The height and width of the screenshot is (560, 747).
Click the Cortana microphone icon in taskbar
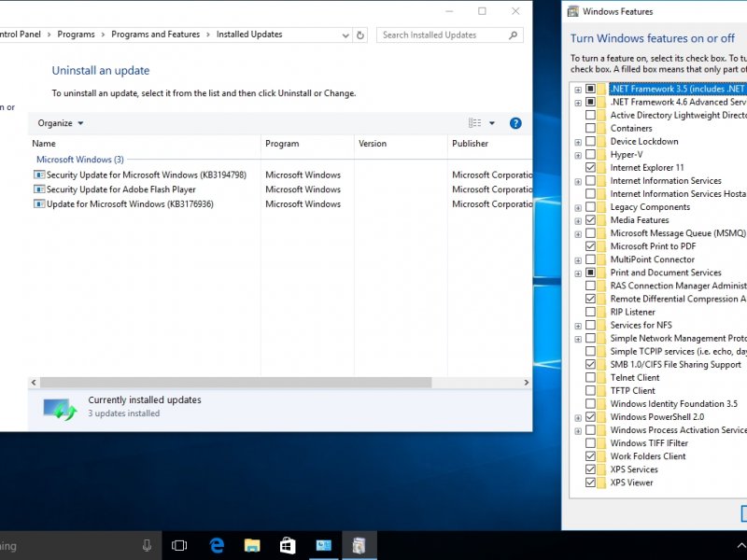148,546
